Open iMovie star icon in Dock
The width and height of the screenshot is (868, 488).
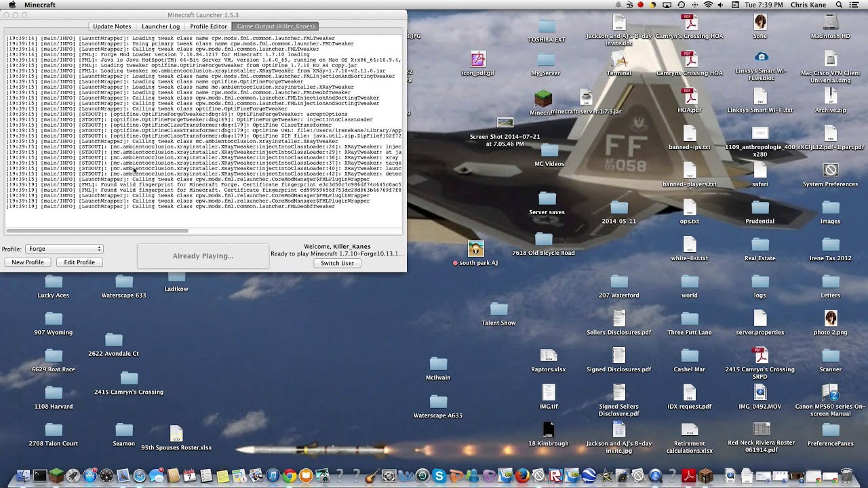(606, 476)
